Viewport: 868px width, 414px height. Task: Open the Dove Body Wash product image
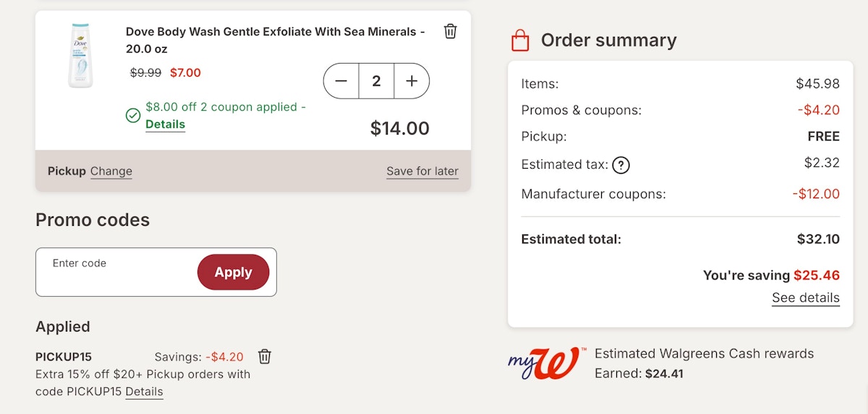tap(80, 56)
